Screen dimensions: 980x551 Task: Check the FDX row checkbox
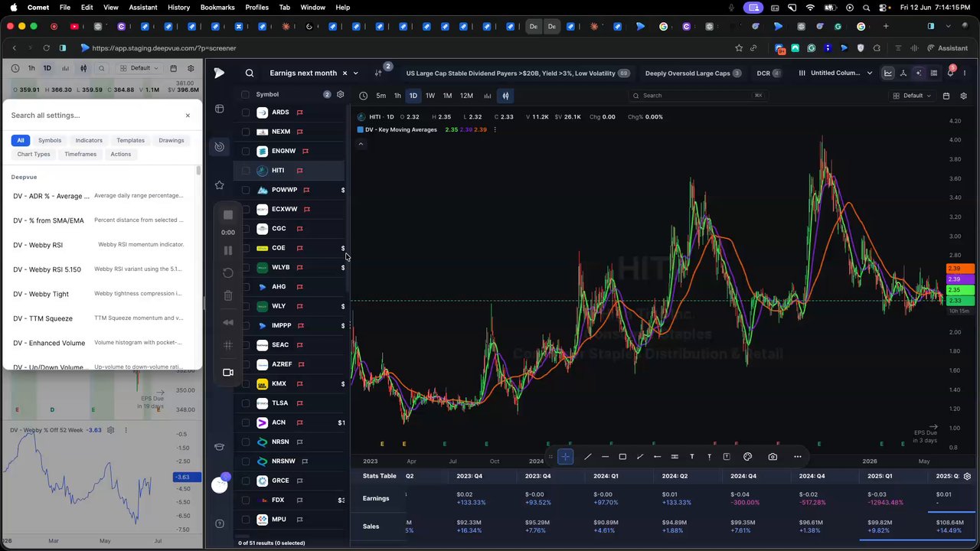pyautogui.click(x=246, y=500)
